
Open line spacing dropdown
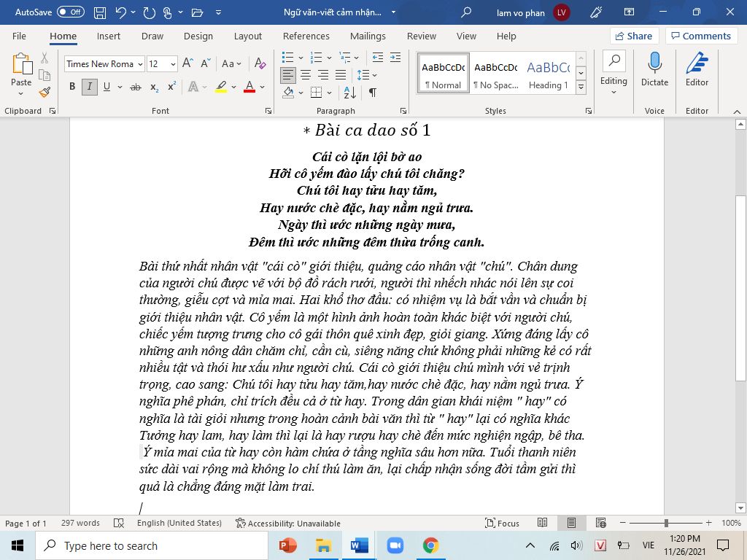click(x=367, y=75)
